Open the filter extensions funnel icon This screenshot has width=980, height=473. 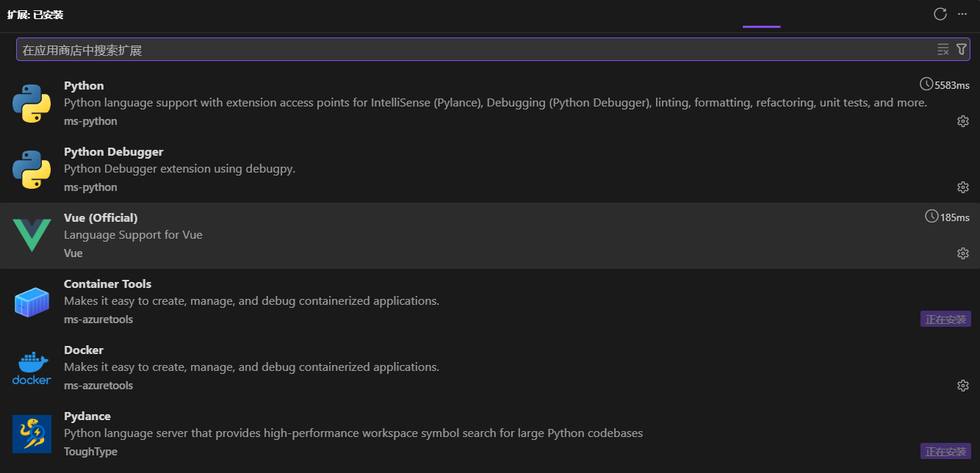coord(962,49)
